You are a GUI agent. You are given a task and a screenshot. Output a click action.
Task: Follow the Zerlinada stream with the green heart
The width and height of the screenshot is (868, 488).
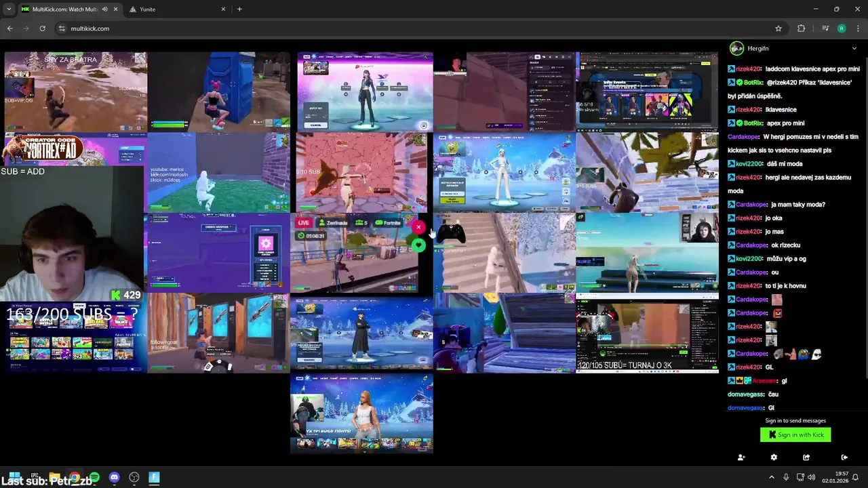coord(418,245)
